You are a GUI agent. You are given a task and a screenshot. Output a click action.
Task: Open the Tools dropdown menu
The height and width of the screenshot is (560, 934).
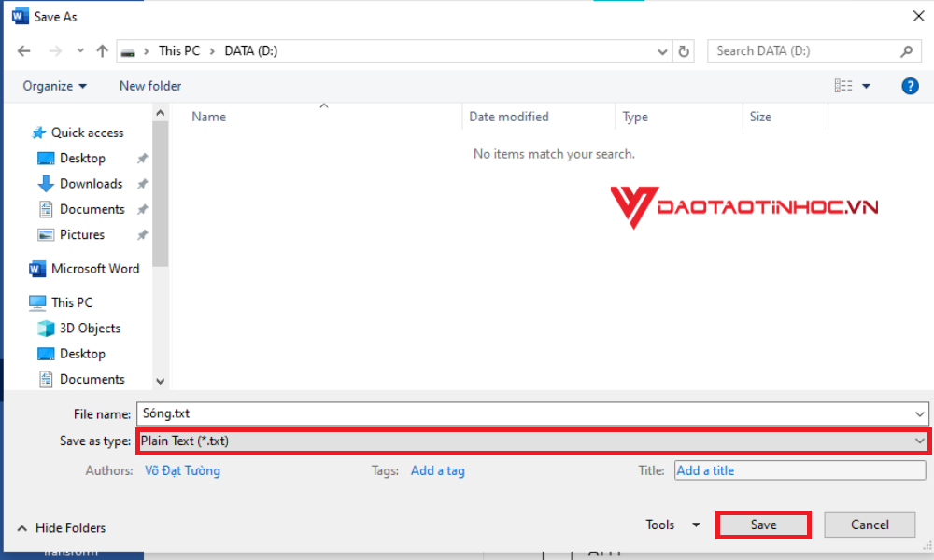click(x=672, y=525)
